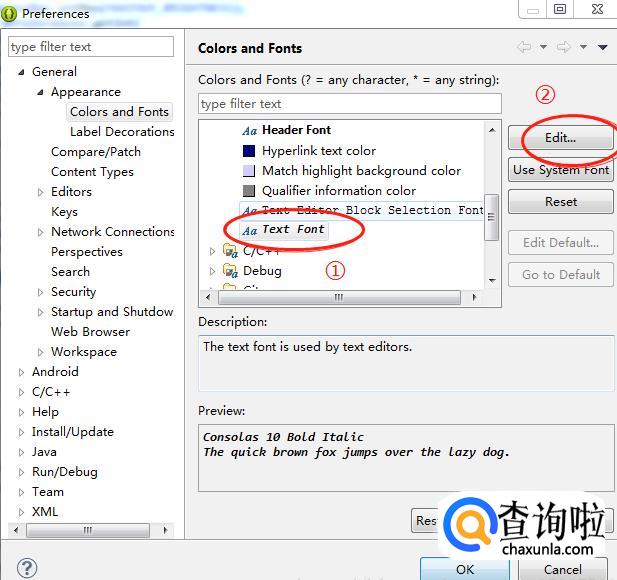Image resolution: width=617 pixels, height=580 pixels.
Task: Click the forward navigation arrow icon
Action: 563,47
